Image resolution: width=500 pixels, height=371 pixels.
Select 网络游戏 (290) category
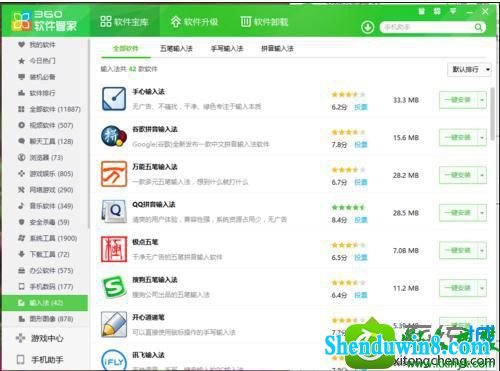pyautogui.click(x=45, y=190)
